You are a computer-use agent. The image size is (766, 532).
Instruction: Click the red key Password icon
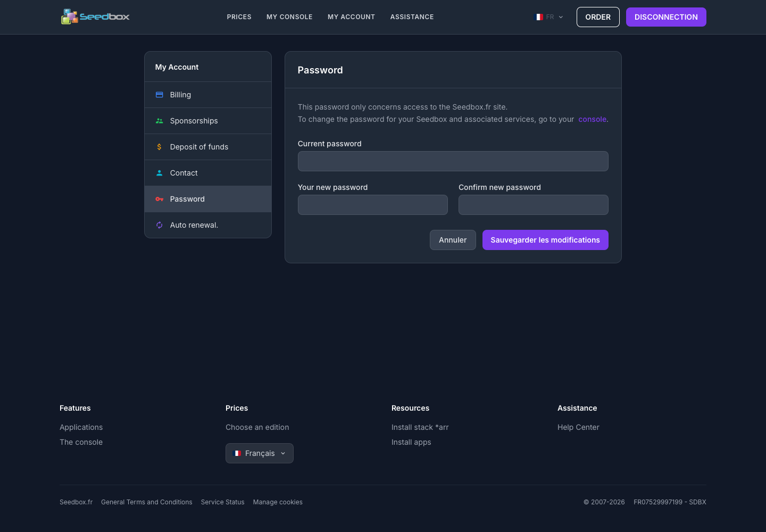click(x=159, y=199)
